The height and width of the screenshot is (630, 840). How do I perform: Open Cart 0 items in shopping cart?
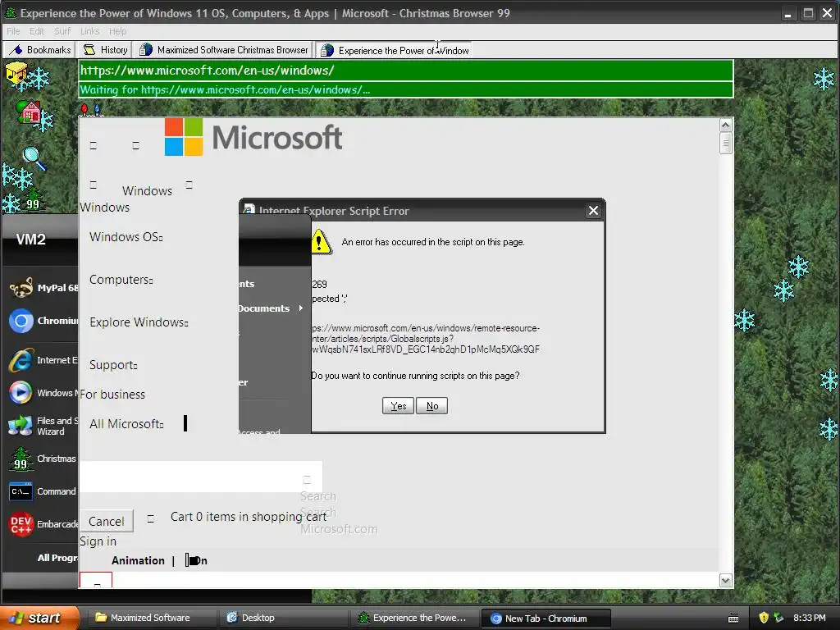(x=248, y=517)
